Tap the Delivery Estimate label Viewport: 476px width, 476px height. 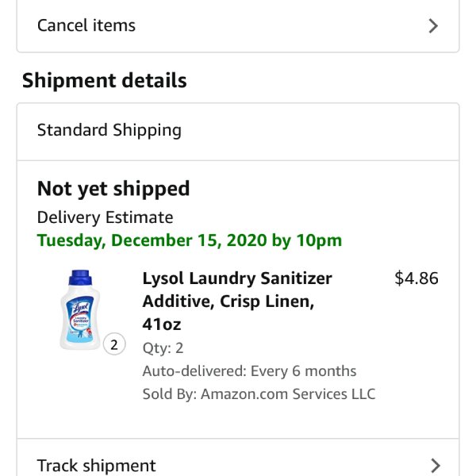(105, 217)
